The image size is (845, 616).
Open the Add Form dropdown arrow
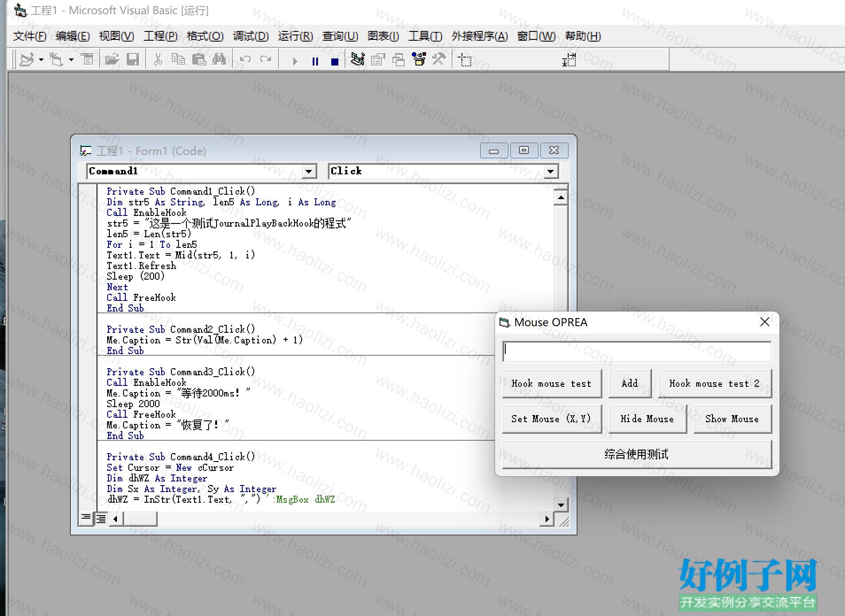click(71, 59)
